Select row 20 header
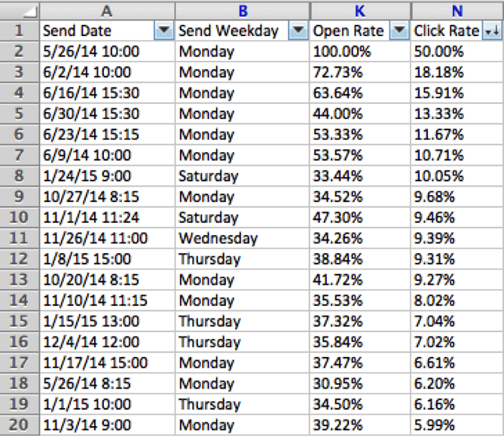The height and width of the screenshot is (436, 504). click(x=20, y=425)
